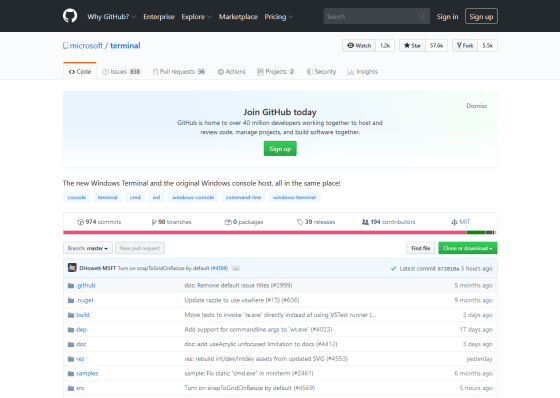Image resolution: width=560 pixels, height=398 pixels.
Task: Expand the commit message ellipsis button
Action: click(236, 268)
